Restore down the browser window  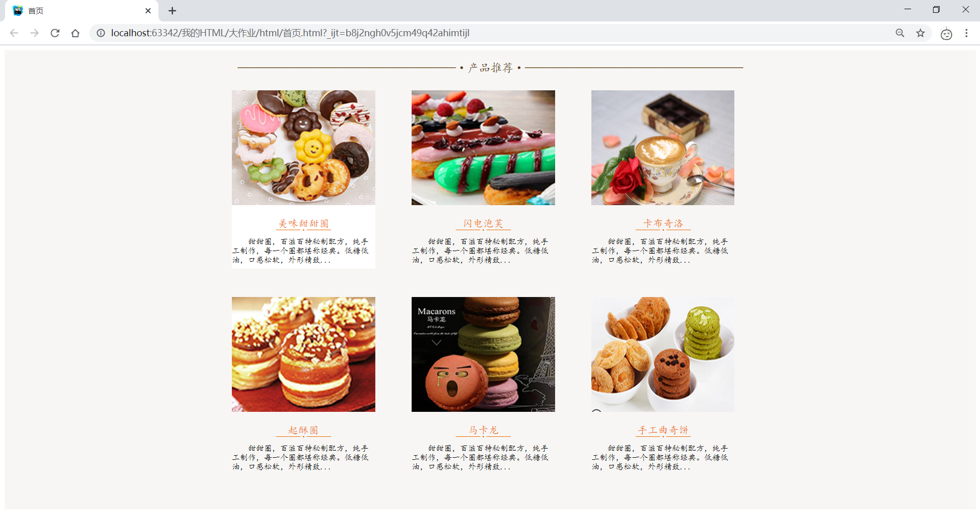(x=936, y=10)
